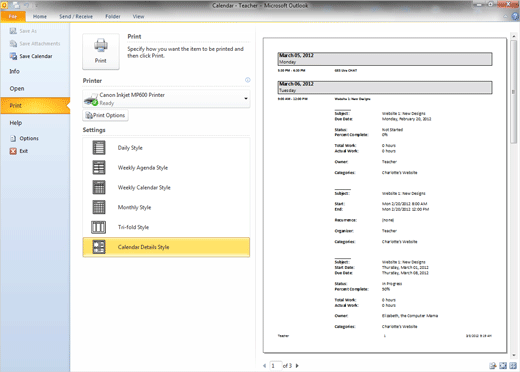Viewport: 520px width, 372px height.
Task: Click the Outlook application icon in title bar
Action: 4,5
